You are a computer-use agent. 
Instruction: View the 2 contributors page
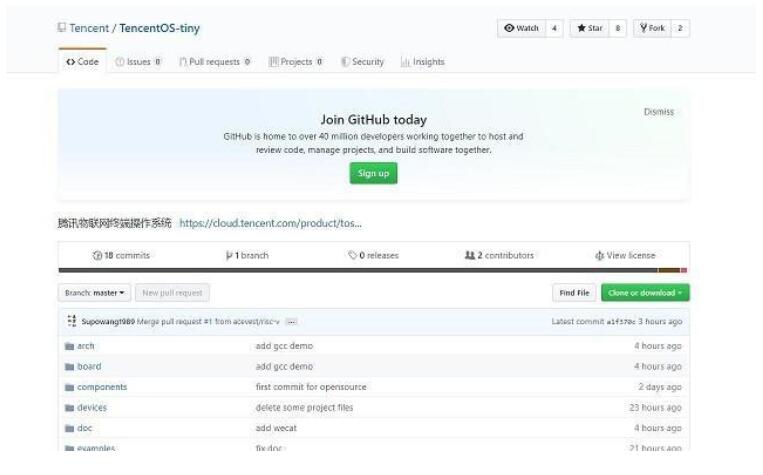pyautogui.click(x=499, y=255)
